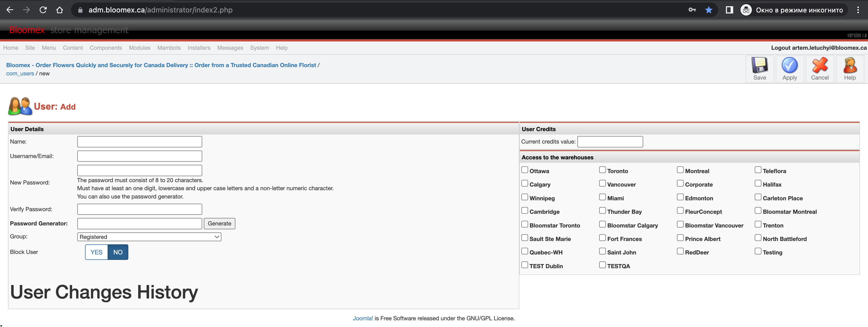Click the Apply checkmark icon

[x=789, y=65]
